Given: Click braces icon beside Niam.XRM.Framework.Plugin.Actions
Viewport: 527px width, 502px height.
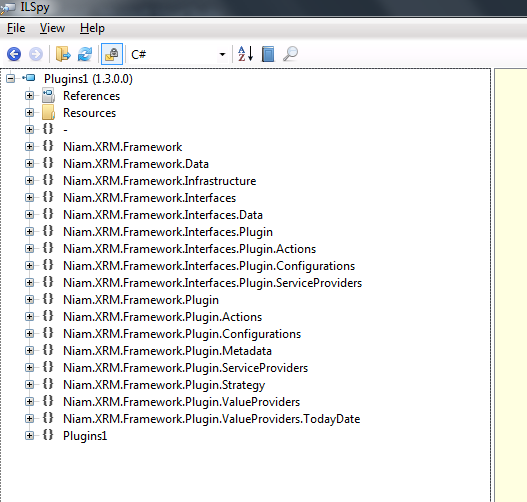Looking at the screenshot, I should (48, 316).
